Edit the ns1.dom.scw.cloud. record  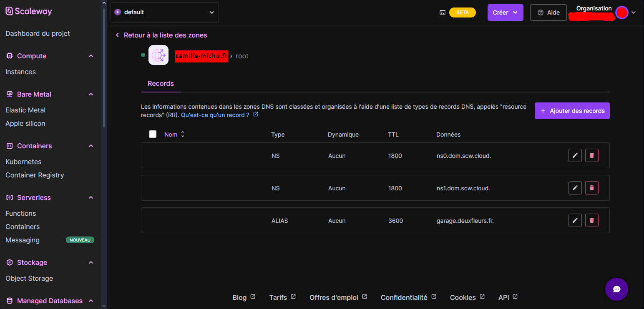coord(575,188)
